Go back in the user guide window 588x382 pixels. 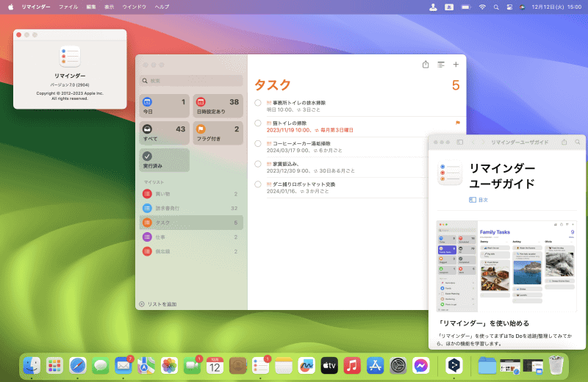coord(473,142)
